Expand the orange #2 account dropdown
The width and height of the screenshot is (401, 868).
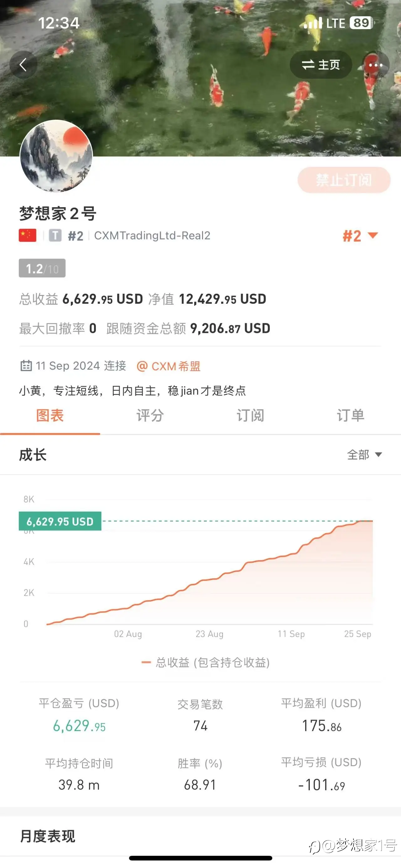[x=360, y=236]
